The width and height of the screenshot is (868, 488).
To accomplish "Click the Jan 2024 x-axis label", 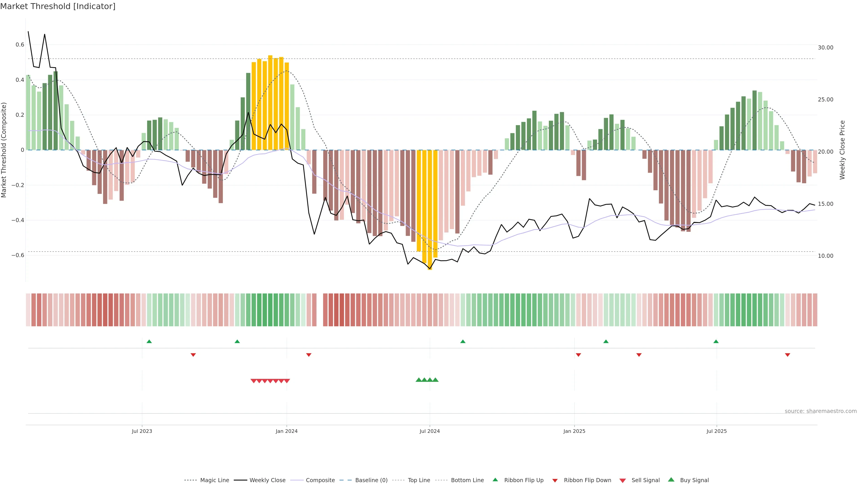I will pyautogui.click(x=286, y=431).
